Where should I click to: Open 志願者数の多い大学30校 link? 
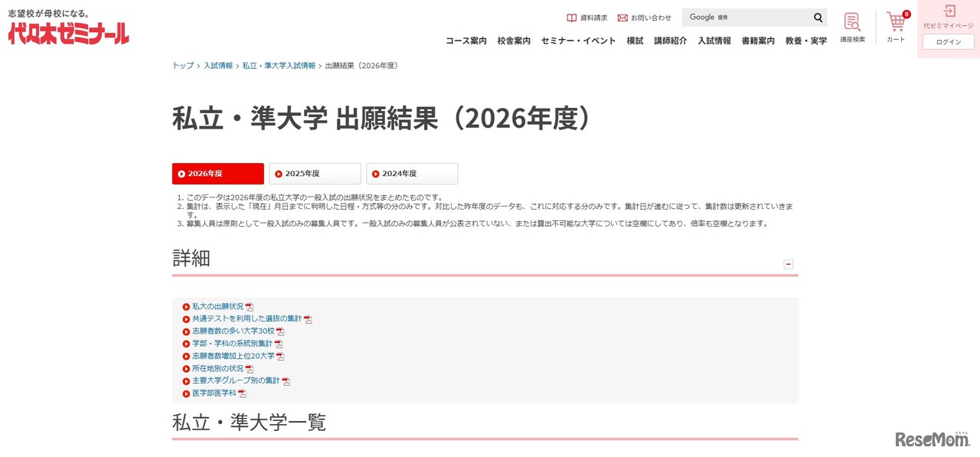[x=233, y=331]
